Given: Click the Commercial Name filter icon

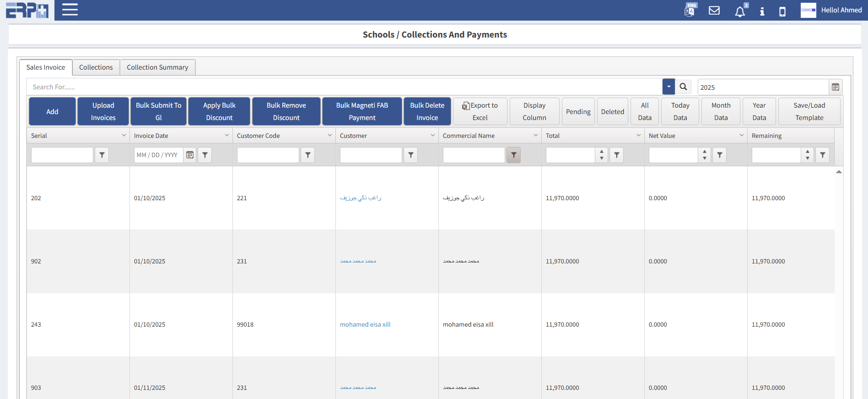Looking at the screenshot, I should 513,155.
